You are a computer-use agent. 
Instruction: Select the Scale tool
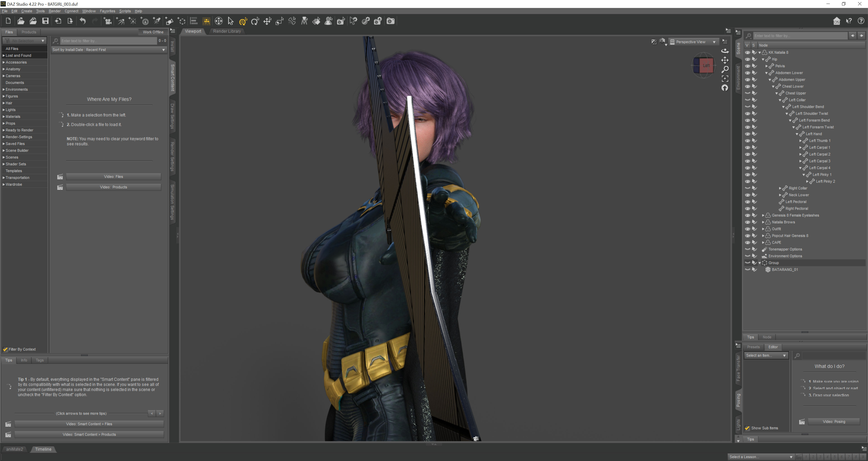click(x=280, y=21)
